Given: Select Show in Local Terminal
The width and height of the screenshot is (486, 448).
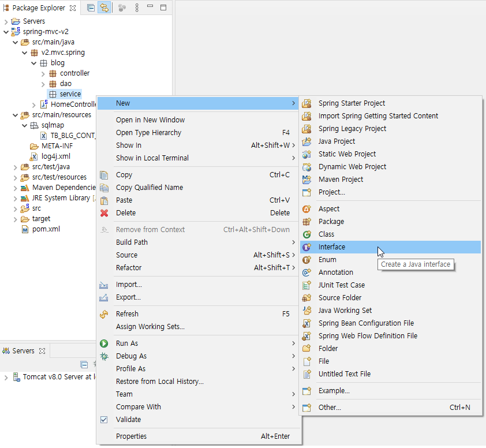Looking at the screenshot, I should point(199,158).
